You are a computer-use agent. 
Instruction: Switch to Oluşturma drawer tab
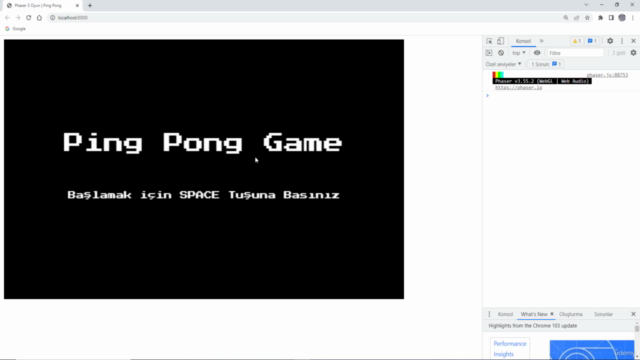[x=571, y=314]
